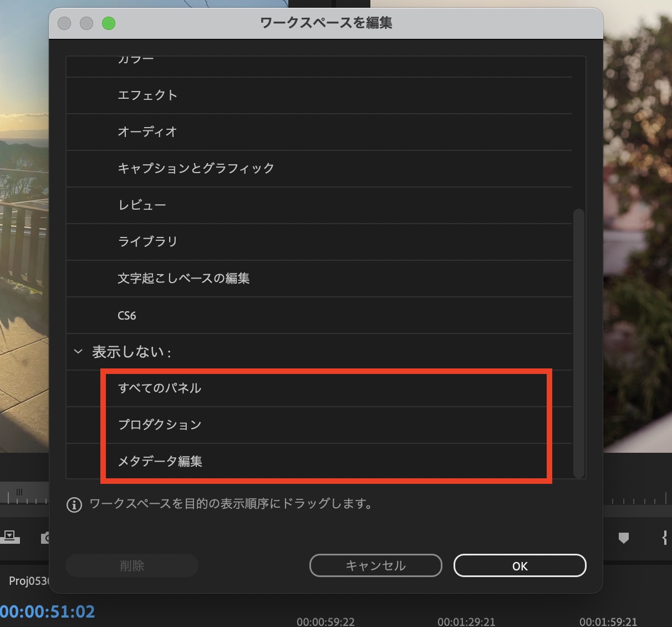672x627 pixels.
Task: Select the CS6 workspace row
Action: click(x=319, y=315)
